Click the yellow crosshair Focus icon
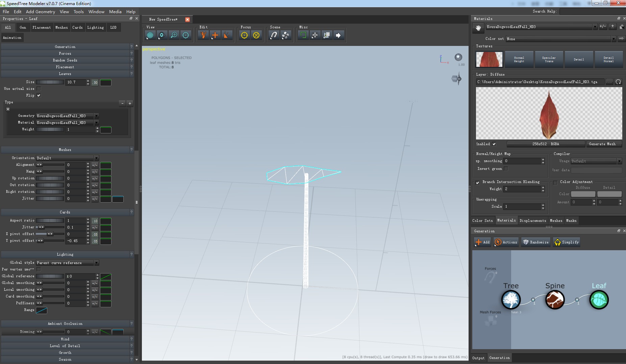Viewport: 626px width, 364px height. coord(244,35)
